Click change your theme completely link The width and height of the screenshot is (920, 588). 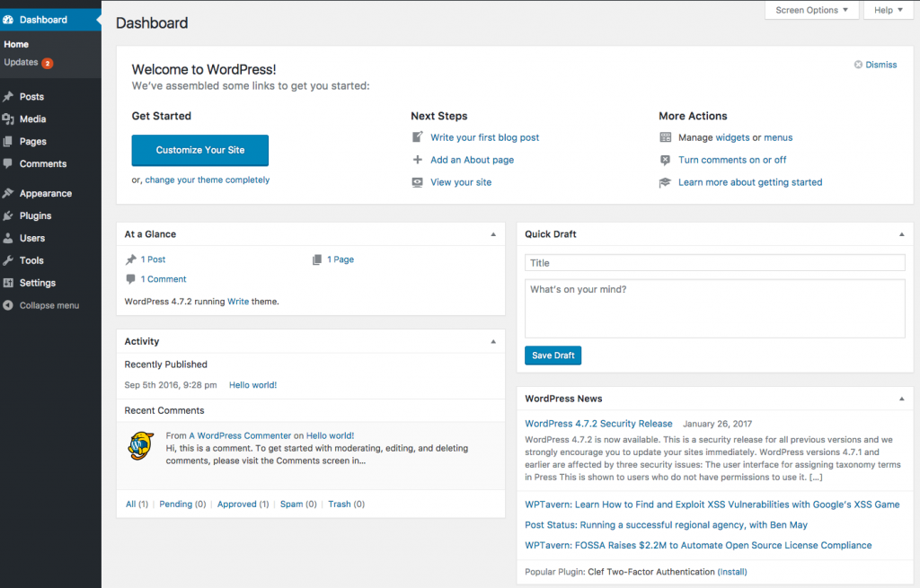pos(208,180)
